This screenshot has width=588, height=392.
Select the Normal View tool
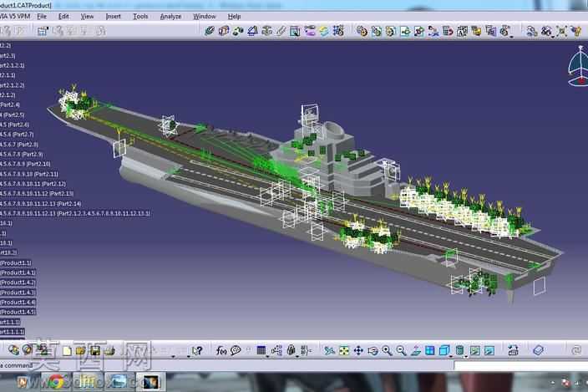tap(415, 351)
